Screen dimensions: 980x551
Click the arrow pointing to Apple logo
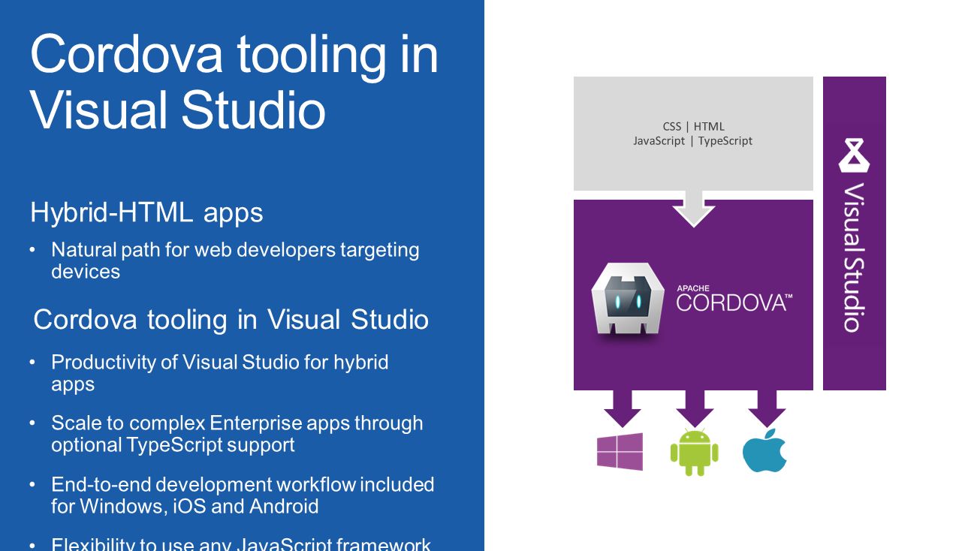pos(767,409)
